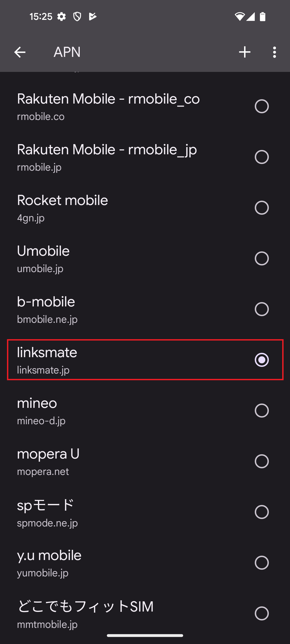
Task: Select the mineo APN radio button
Action: [x=262, y=411]
